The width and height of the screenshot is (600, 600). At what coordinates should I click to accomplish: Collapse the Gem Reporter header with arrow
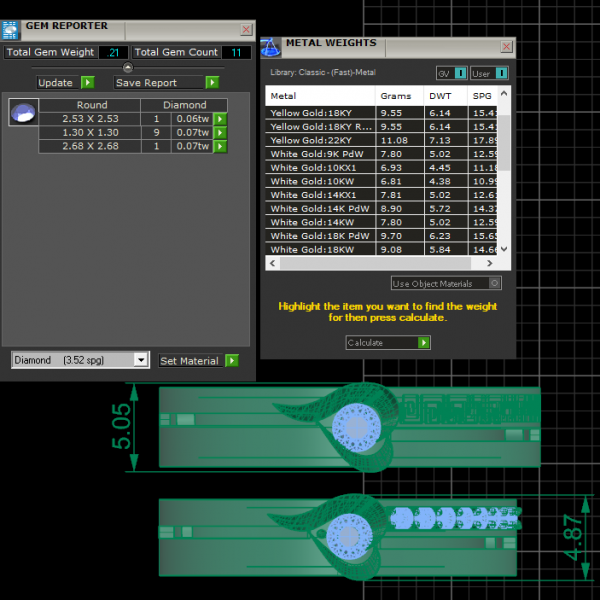tap(127, 67)
